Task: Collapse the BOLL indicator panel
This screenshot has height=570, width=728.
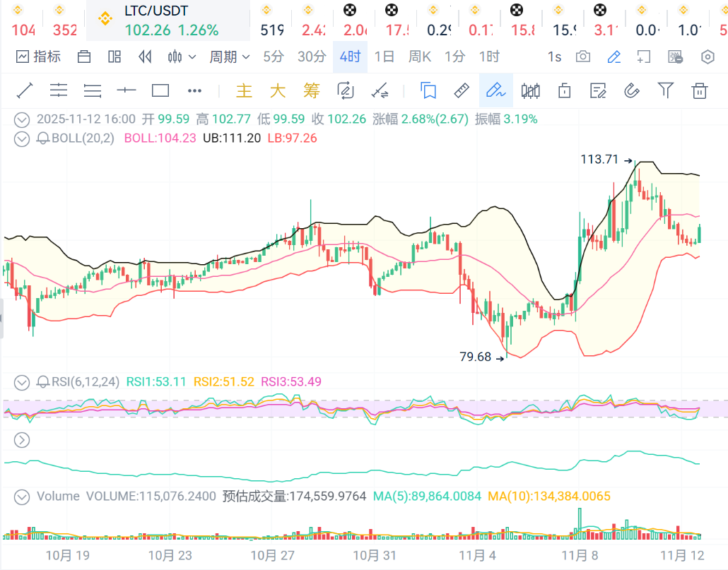Action: pos(22,138)
